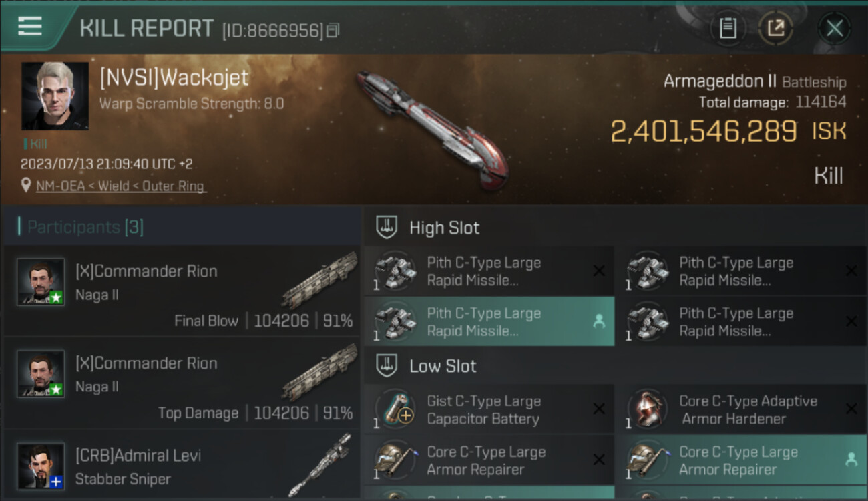Click the Low Slot section icon
Image resolution: width=868 pixels, height=501 pixels.
pos(387,365)
